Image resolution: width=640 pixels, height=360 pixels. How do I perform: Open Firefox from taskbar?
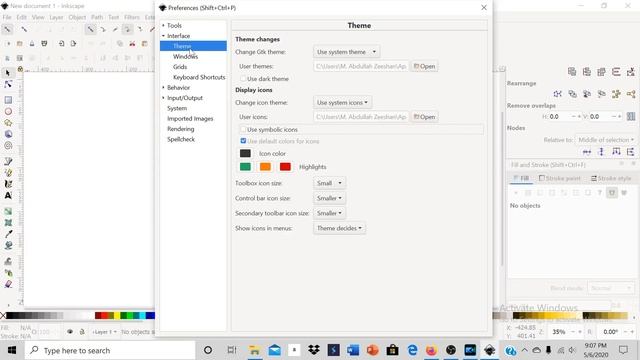click(431, 350)
